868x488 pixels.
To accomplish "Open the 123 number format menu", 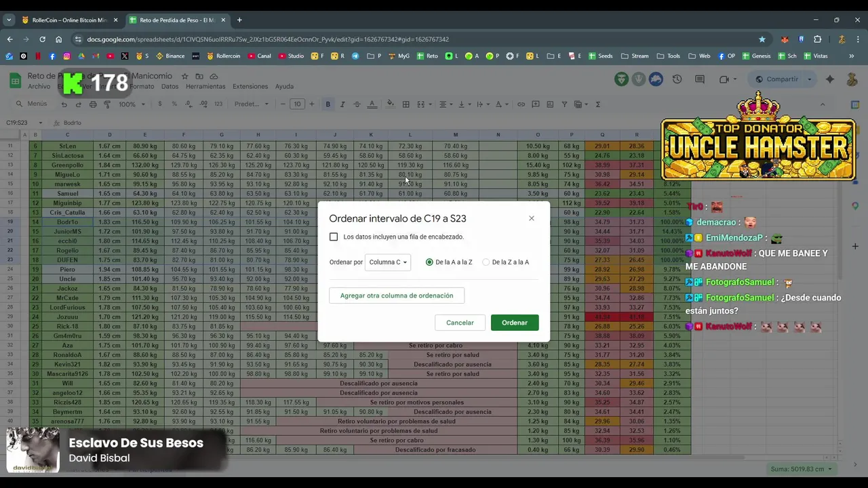I will pos(218,104).
